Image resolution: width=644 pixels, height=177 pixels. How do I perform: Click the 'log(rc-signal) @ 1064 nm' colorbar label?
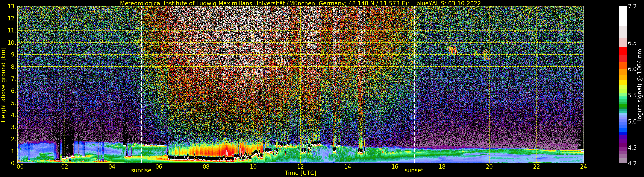pyautogui.click(x=640, y=85)
